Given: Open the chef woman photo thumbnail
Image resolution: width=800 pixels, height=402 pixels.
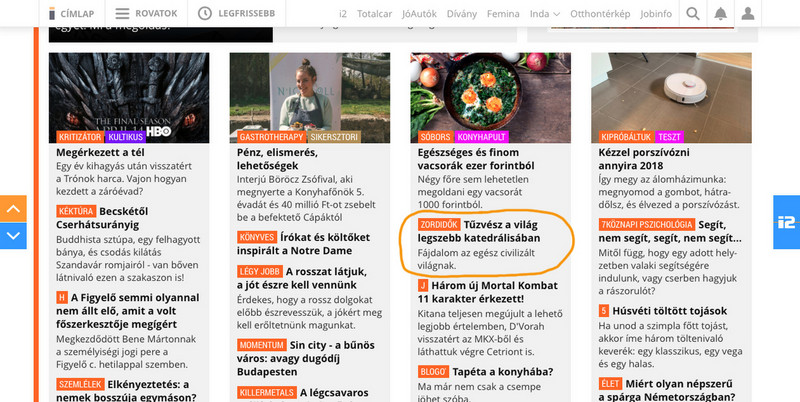Looking at the screenshot, I should [x=310, y=97].
